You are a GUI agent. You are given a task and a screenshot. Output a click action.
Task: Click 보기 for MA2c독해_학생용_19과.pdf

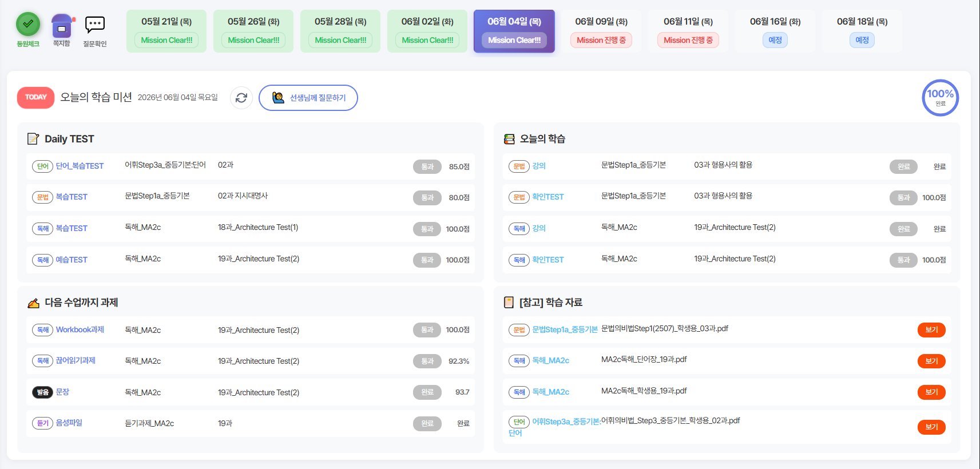coord(931,392)
